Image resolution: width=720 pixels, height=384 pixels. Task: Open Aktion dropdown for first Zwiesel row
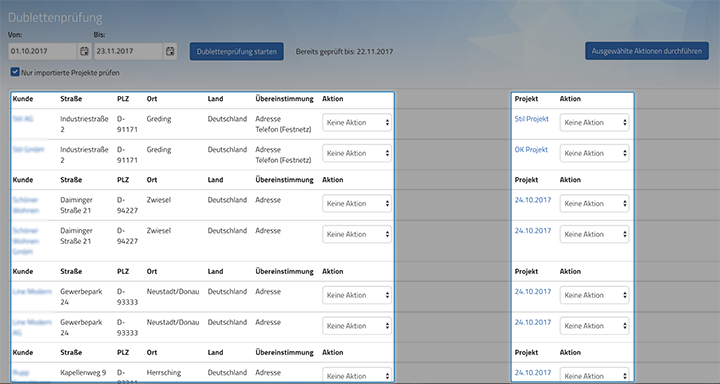[357, 203]
